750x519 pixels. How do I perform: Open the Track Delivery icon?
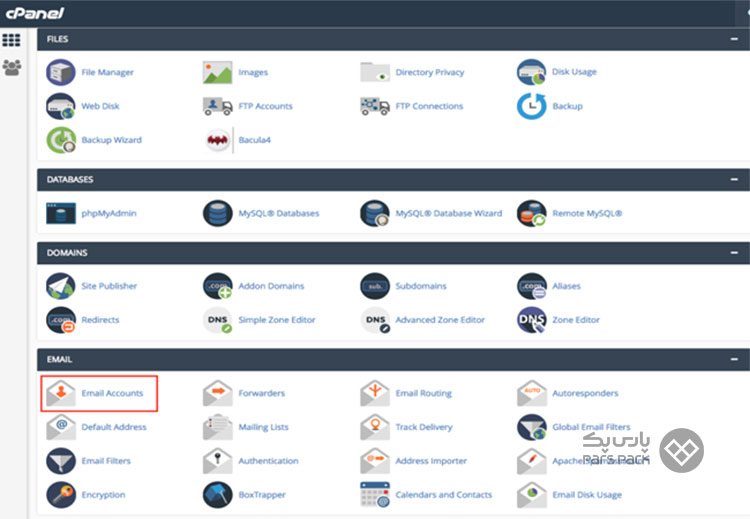(375, 427)
